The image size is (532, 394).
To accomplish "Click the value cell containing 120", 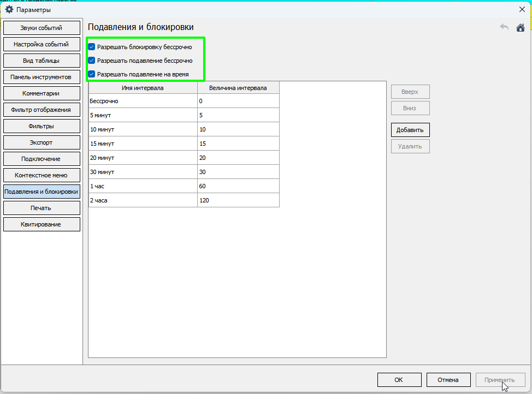I will tap(238, 200).
